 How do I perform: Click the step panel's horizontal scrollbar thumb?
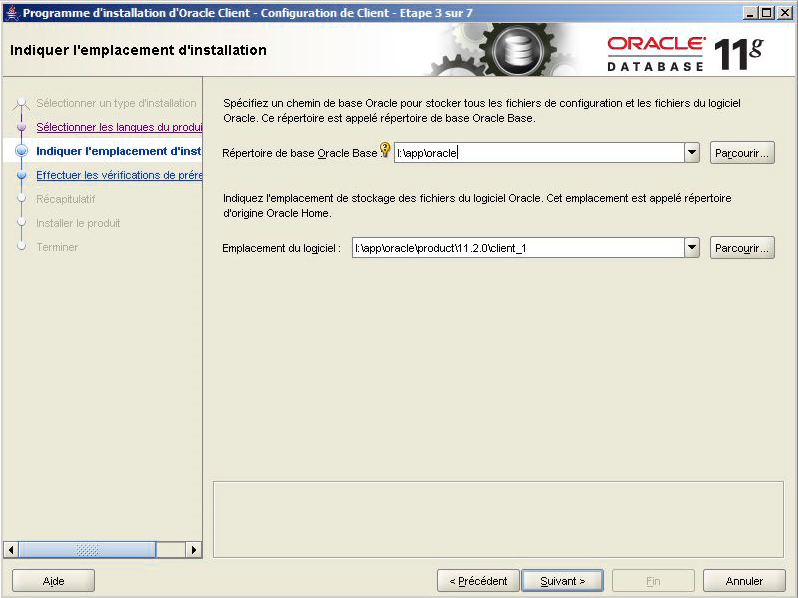click(x=87, y=550)
